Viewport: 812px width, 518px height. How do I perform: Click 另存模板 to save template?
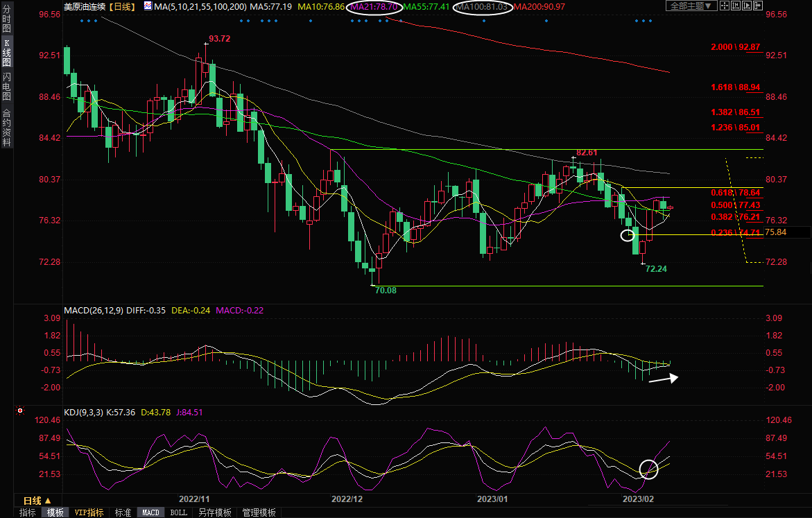215,512
